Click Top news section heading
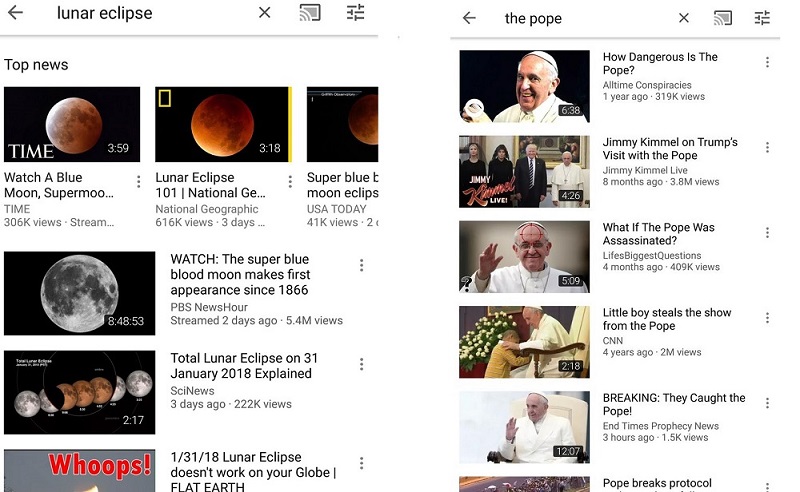Screen dimensions: 800x492 coord(36,65)
